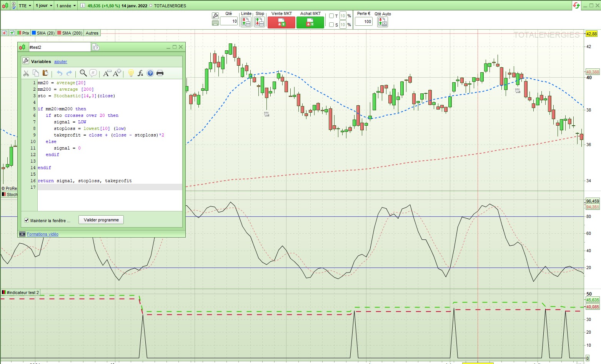Image resolution: width=601 pixels, height=364 pixels.
Task: Open editor help with the blue question mark
Action: (150, 73)
